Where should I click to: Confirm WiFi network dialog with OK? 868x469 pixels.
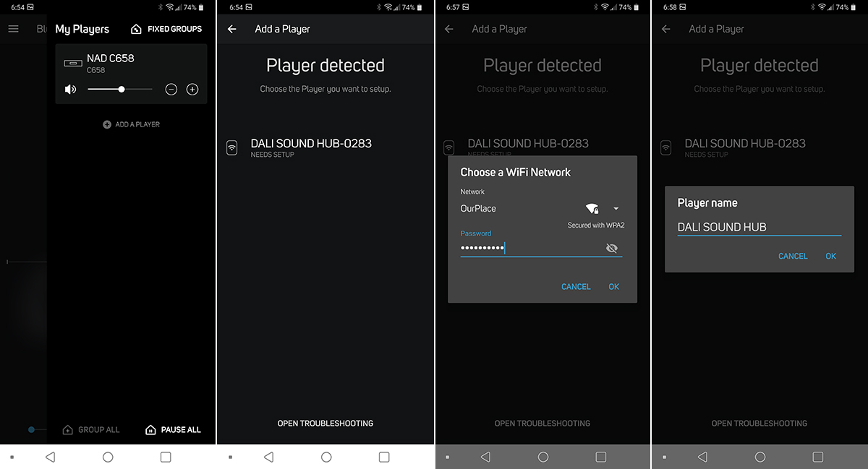point(614,287)
